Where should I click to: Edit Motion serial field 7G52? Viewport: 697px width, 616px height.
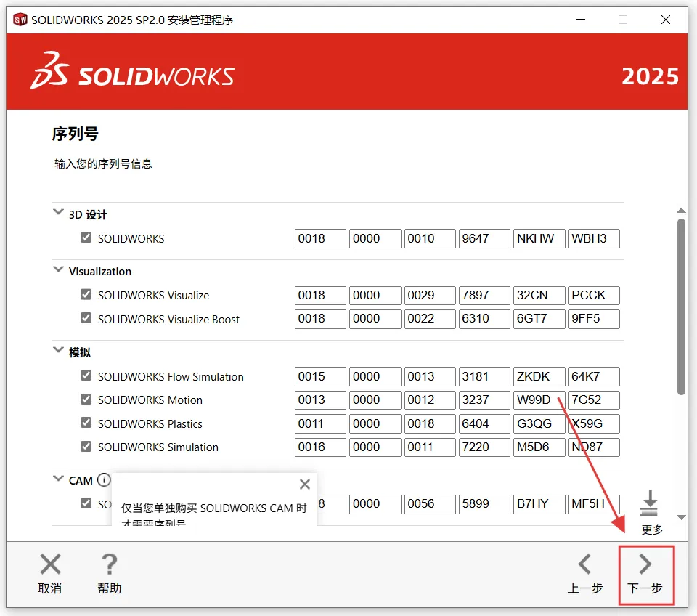point(594,400)
